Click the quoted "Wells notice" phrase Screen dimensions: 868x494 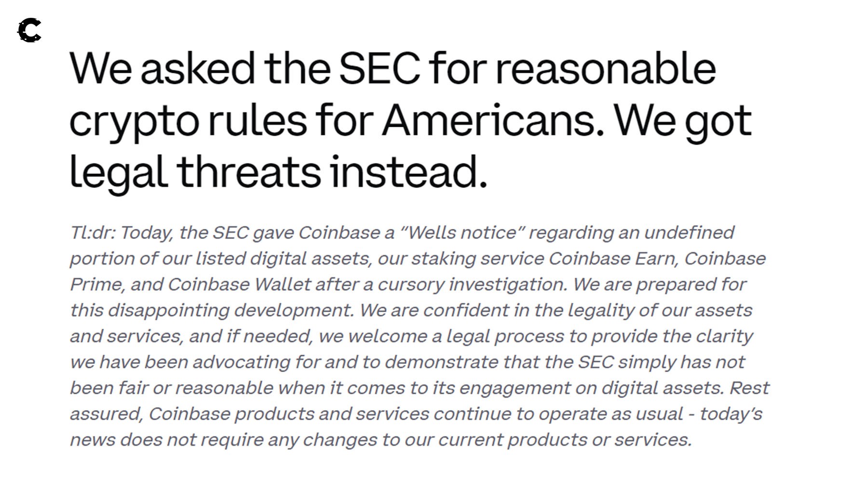(x=462, y=233)
